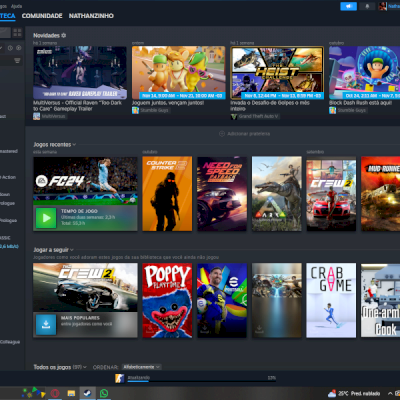
Task: Expand the Jogos recentes shelf dropdown
Action: pyautogui.click(x=74, y=145)
